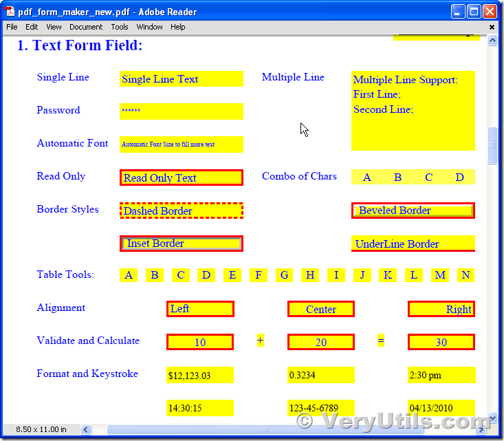
Task: Click the 'Format and Keystroke' label
Action: (87, 374)
